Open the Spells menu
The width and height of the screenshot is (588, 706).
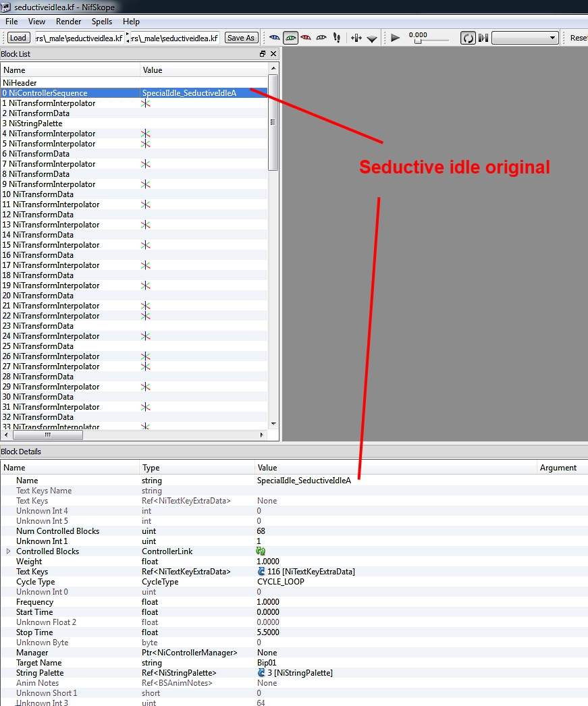tap(102, 22)
